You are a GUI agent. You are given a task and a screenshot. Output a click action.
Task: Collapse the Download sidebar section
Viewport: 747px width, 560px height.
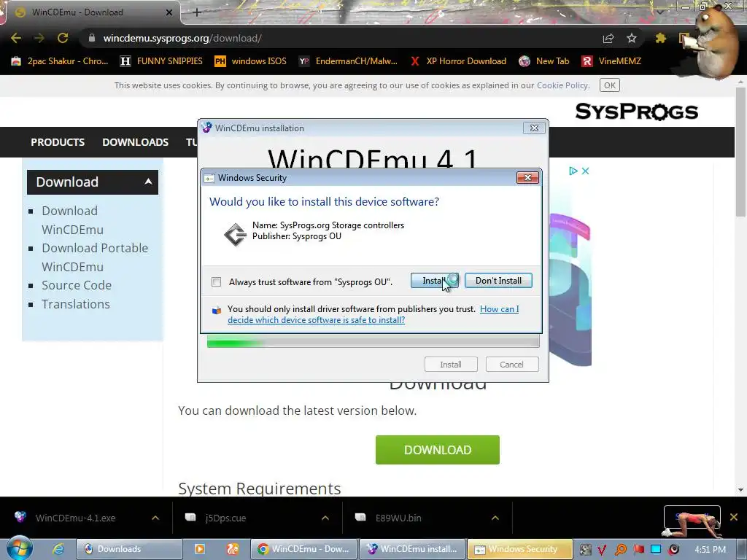point(148,182)
